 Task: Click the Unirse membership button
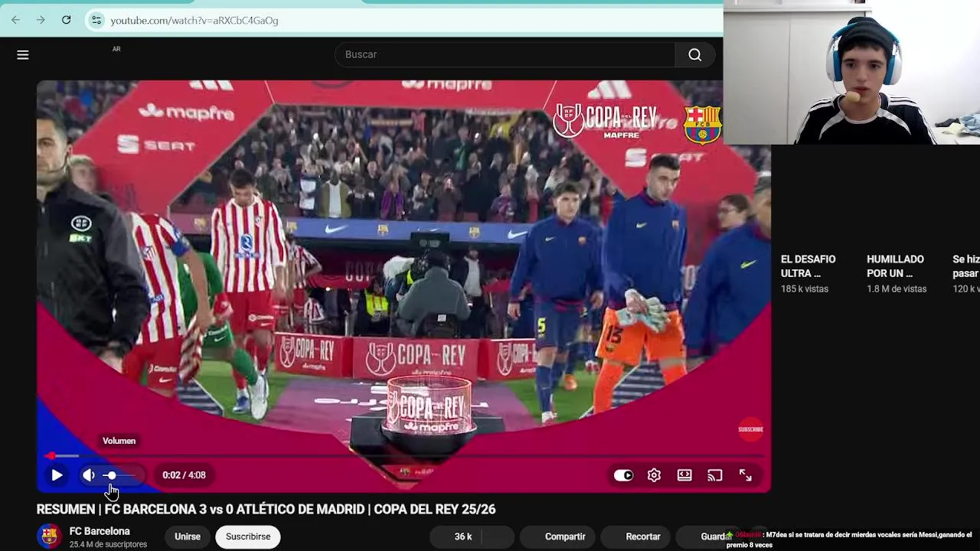coord(188,536)
